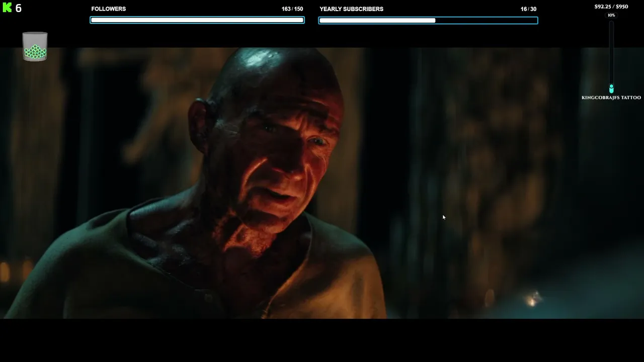Click the YEARLY SUBSCRIBERS label
Screen dimensions: 644x362
[351, 9]
